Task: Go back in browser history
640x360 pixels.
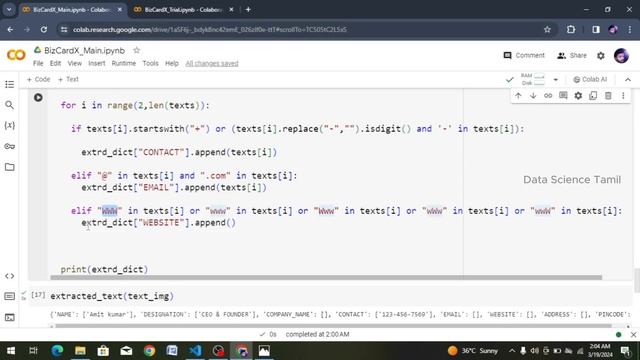Action: [10, 29]
